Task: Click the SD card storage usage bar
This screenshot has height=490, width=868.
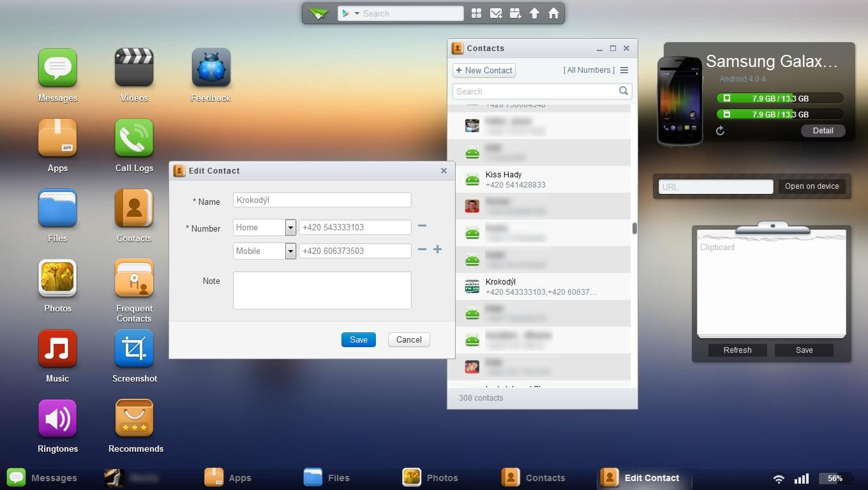Action: (x=780, y=114)
